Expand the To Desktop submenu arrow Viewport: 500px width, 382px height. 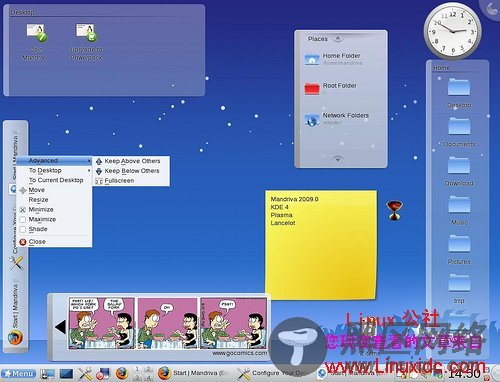pyautogui.click(x=89, y=171)
